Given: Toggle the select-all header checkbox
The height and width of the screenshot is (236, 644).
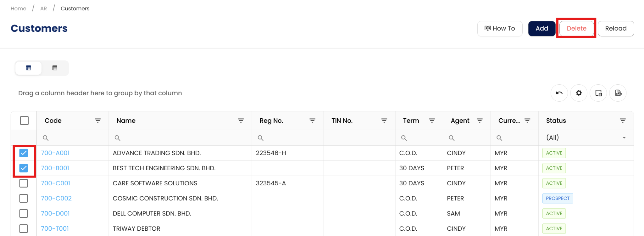Looking at the screenshot, I should [x=24, y=121].
